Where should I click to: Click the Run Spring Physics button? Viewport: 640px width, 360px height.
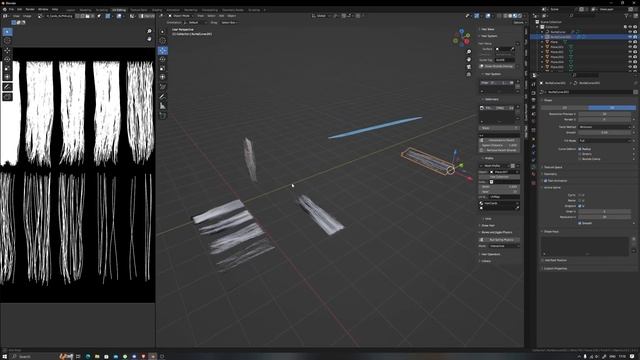(499, 240)
